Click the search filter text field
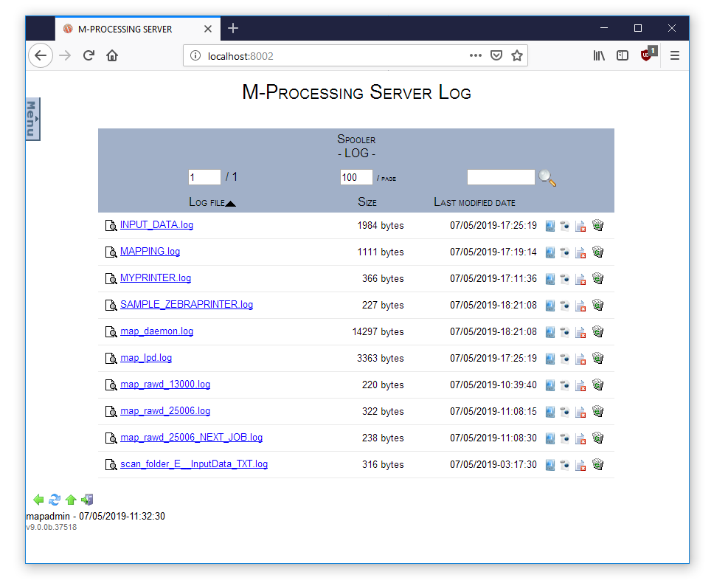 (x=501, y=177)
